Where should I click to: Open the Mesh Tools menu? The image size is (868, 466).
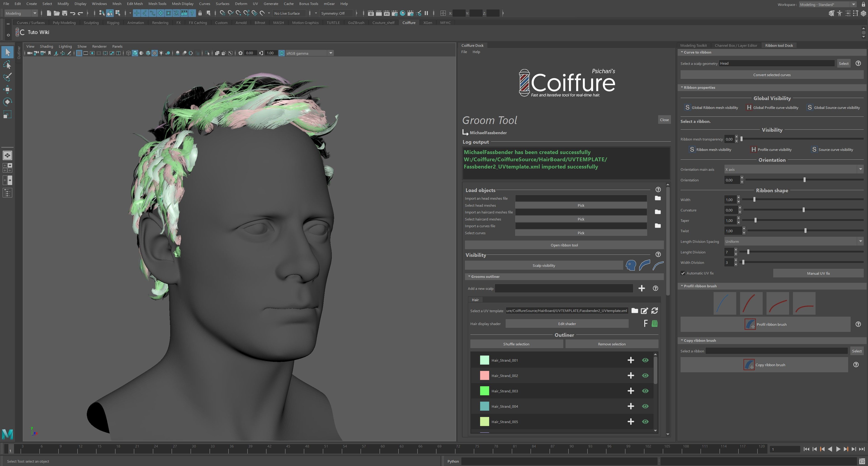coord(157,4)
